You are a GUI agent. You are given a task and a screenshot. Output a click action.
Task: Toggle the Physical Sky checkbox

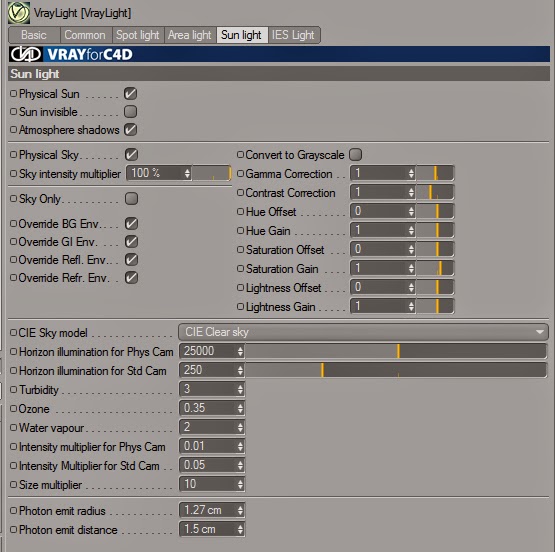[131, 155]
